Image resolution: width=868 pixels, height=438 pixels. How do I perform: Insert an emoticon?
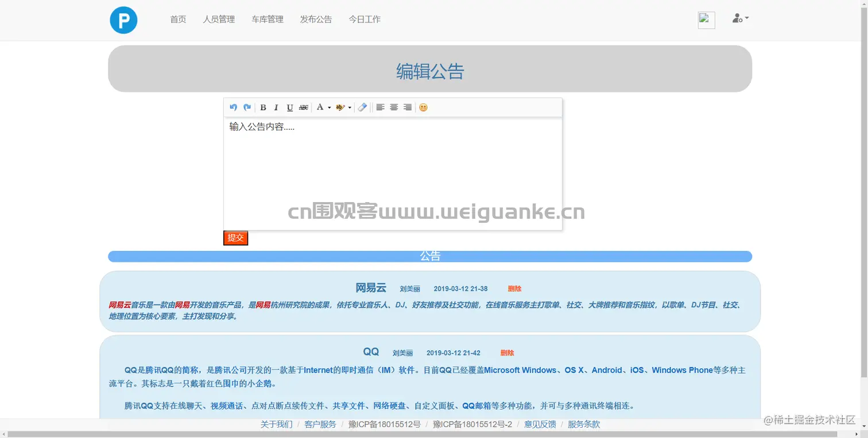pyautogui.click(x=423, y=107)
